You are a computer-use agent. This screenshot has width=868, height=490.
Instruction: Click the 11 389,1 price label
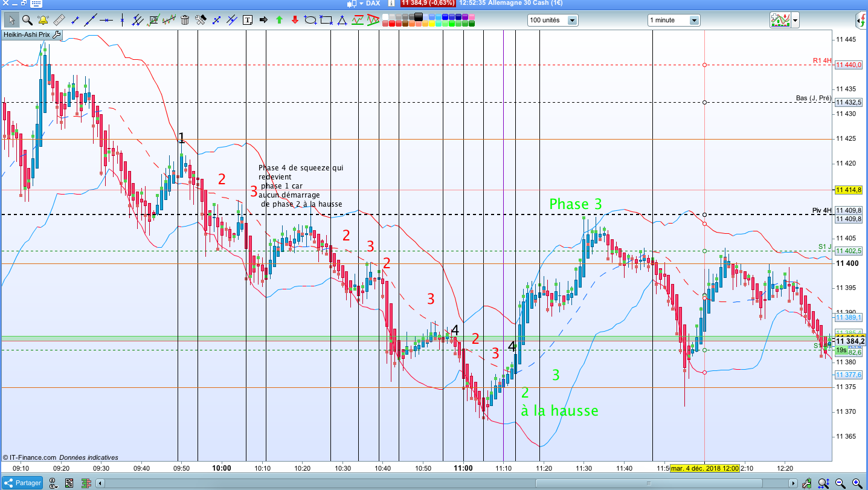[849, 317]
